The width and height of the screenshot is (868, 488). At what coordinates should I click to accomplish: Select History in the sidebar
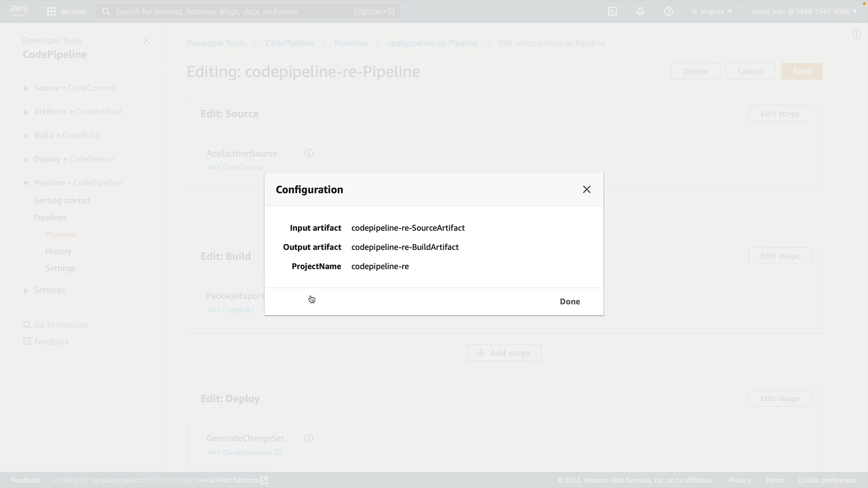click(58, 252)
